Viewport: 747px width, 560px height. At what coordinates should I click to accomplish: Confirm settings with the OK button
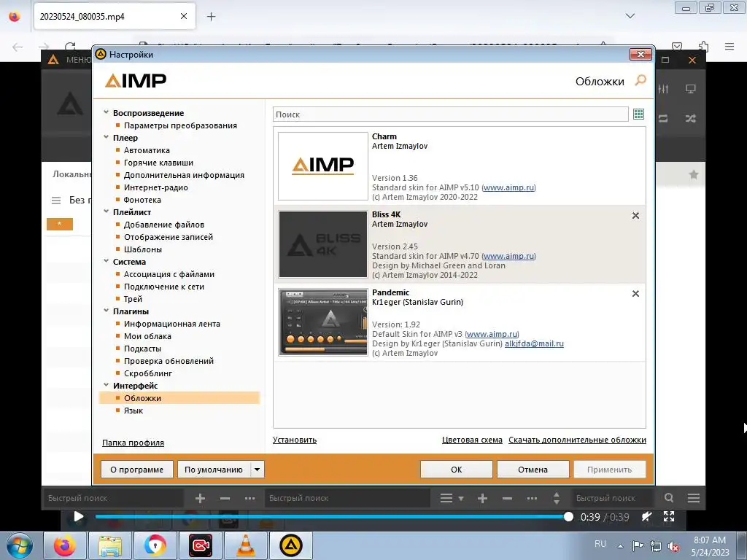pyautogui.click(x=457, y=470)
